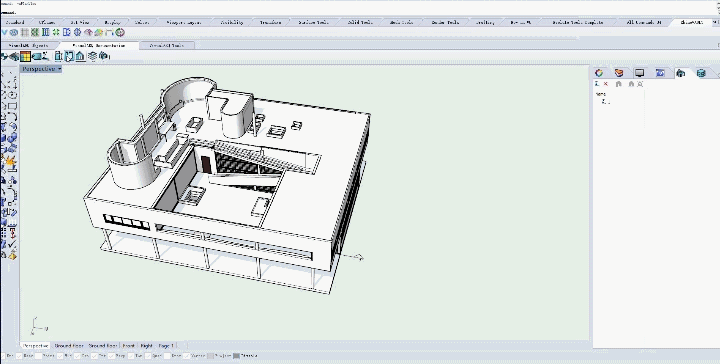Image resolution: width=720 pixels, height=364 pixels.
Task: Open the Layers panel tab icon
Action: [x=619, y=73]
